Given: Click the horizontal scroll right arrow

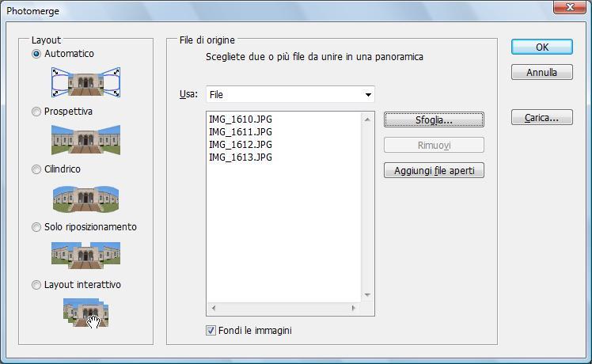Looking at the screenshot, I should click(x=354, y=308).
